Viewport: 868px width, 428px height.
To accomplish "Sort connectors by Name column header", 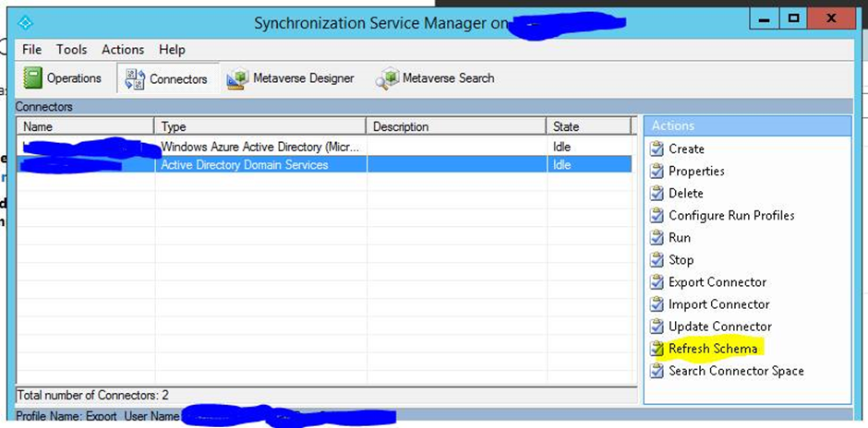I will click(x=86, y=126).
